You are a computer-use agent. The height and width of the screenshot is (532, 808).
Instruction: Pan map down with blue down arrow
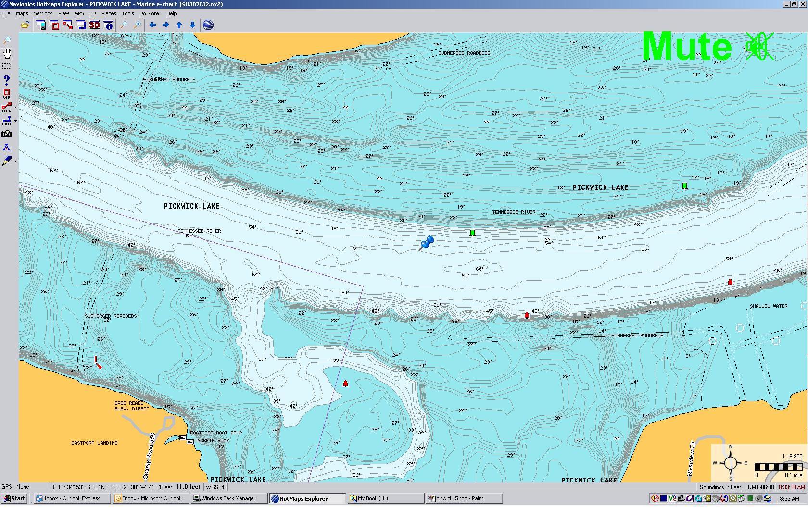(x=193, y=25)
